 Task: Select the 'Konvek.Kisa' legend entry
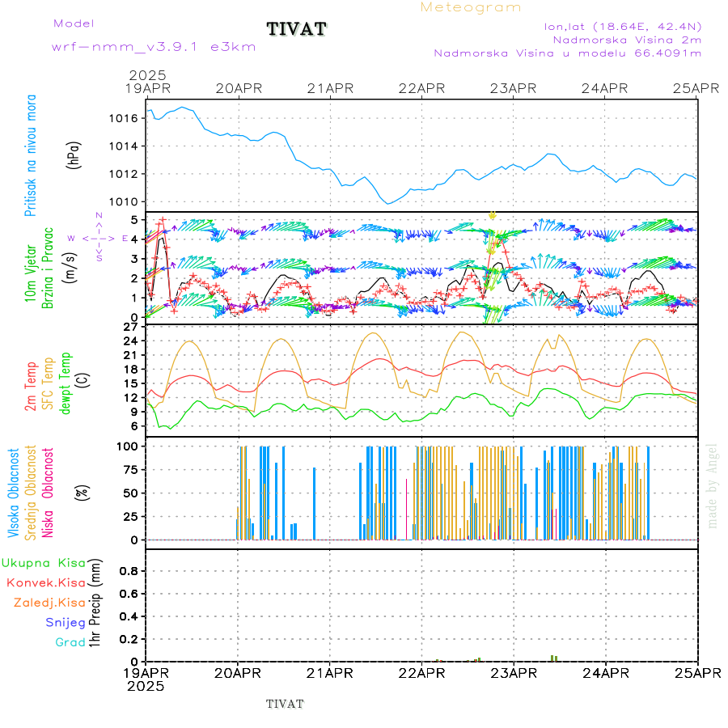(46, 582)
